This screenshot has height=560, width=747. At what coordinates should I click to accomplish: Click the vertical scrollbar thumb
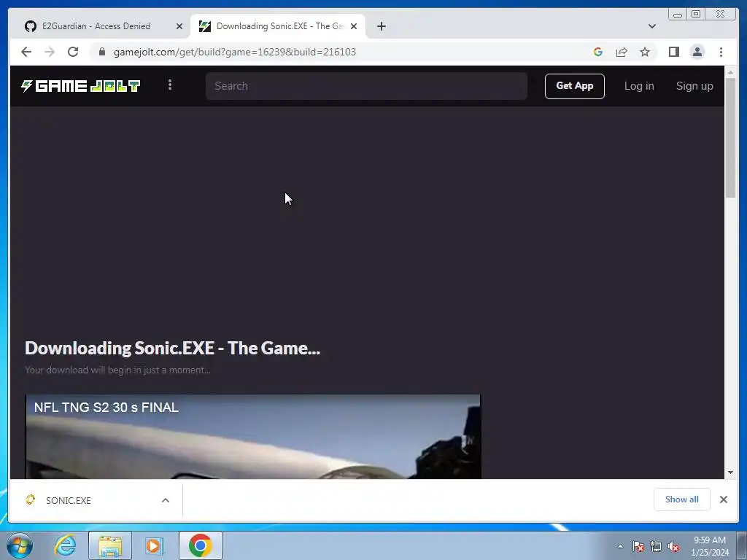pos(730,138)
